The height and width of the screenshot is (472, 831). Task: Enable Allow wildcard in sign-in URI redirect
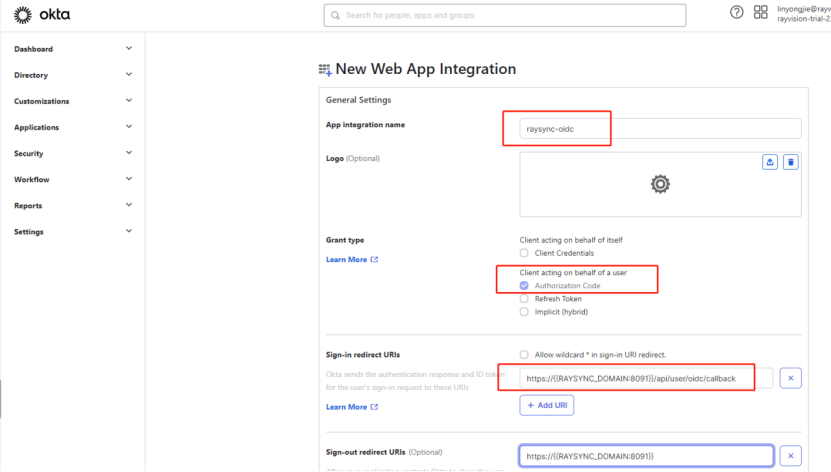point(525,355)
